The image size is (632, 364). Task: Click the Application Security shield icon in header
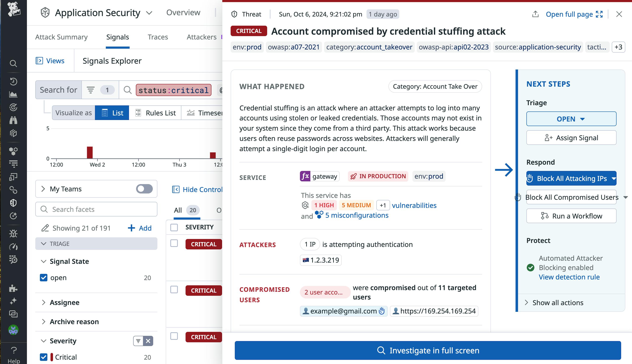(45, 12)
